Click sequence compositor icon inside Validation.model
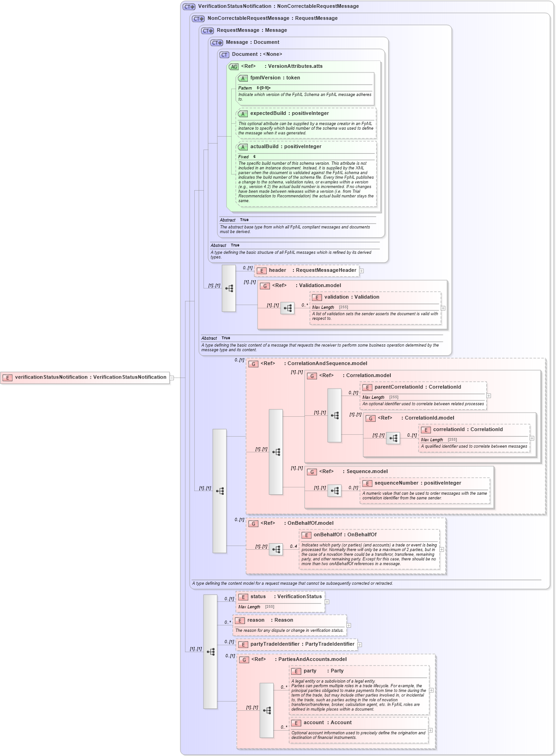 [287, 308]
